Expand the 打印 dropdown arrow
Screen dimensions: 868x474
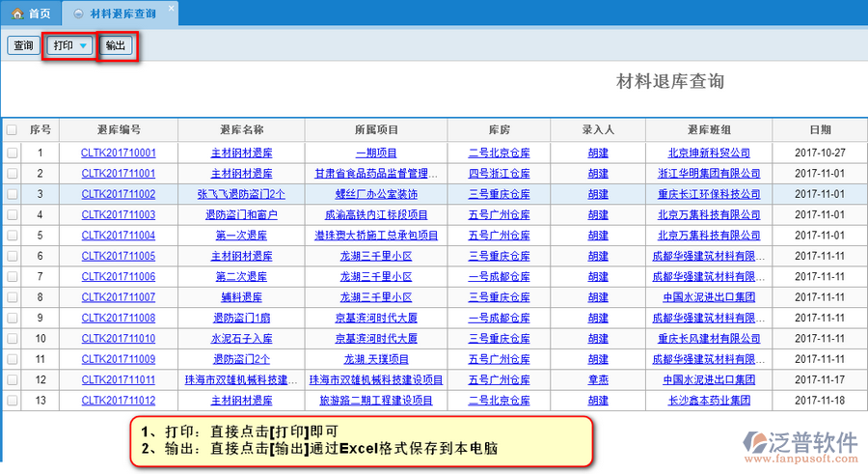click(x=84, y=46)
